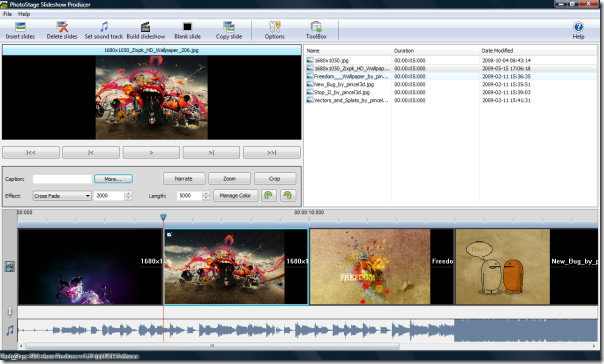
Task: Click the timeline scrollbar right arrow
Action: tap(594, 346)
